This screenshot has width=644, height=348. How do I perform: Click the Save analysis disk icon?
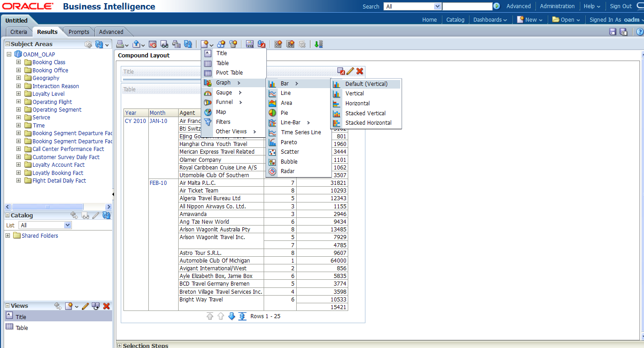click(x=613, y=32)
